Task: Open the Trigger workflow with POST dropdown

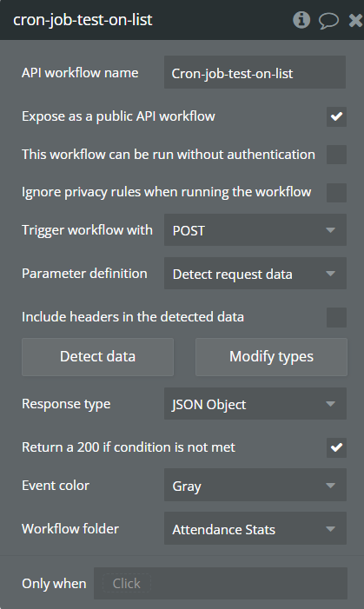Action: point(255,230)
